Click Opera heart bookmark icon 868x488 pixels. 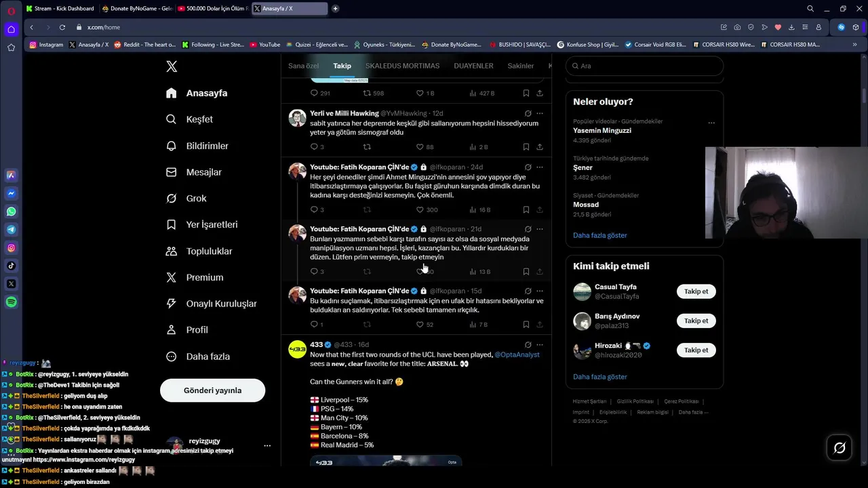click(778, 27)
